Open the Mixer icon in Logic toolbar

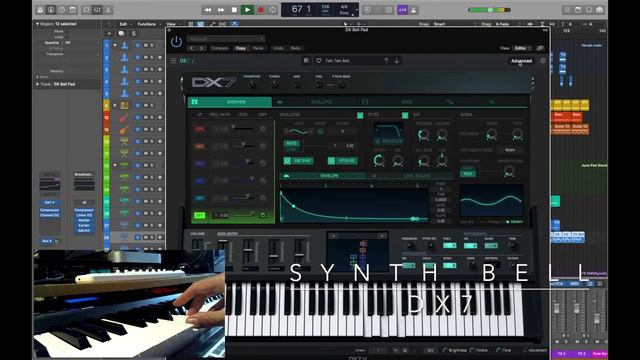(97, 10)
